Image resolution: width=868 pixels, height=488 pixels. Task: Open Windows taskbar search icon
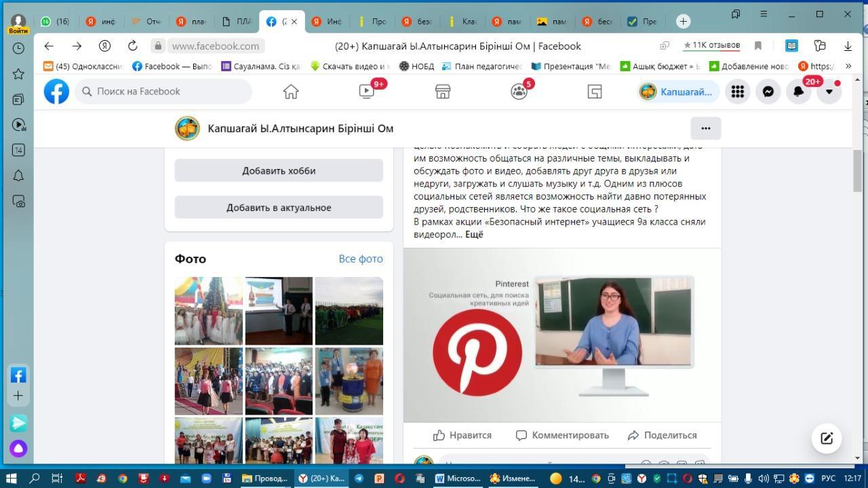35,478
